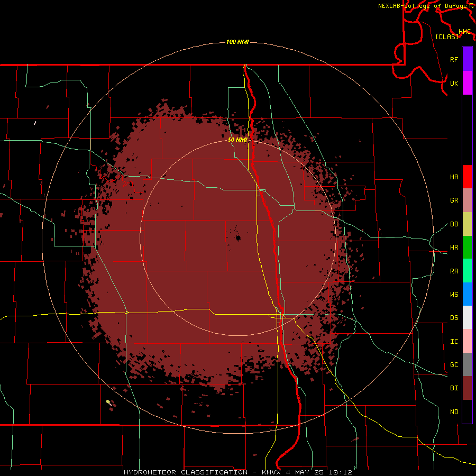This screenshot has width=476, height=476.
Task: Click the 'ND' legend label
Action: (454, 412)
